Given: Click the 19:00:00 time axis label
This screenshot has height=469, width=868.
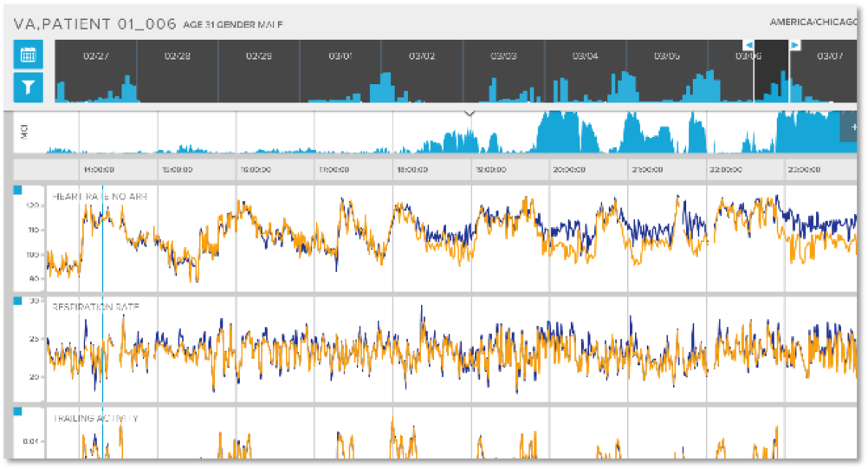Looking at the screenshot, I should [490, 170].
